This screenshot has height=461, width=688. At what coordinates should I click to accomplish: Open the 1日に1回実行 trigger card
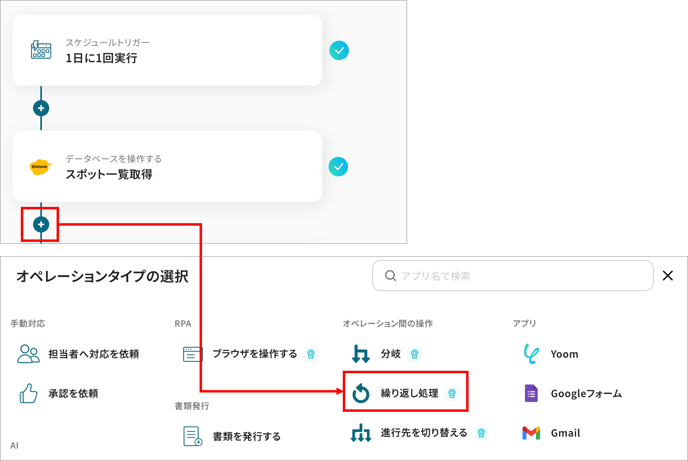(x=167, y=50)
